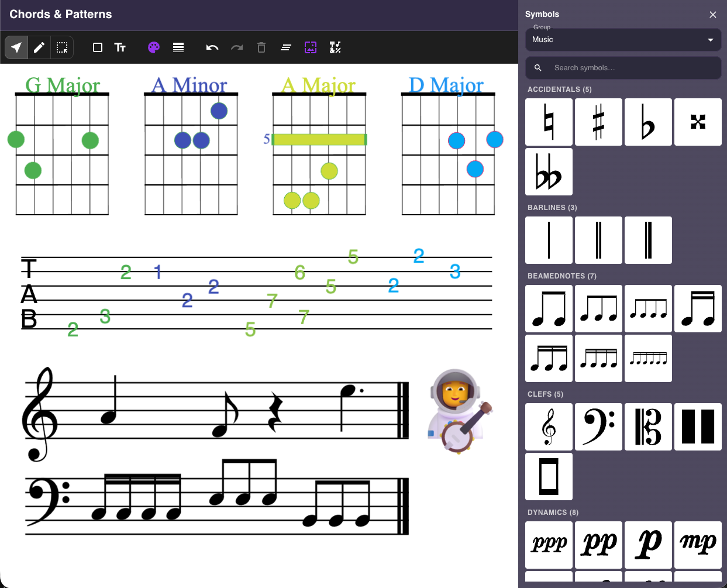Insert the final barline symbol
The image size is (727, 588).
(648, 240)
